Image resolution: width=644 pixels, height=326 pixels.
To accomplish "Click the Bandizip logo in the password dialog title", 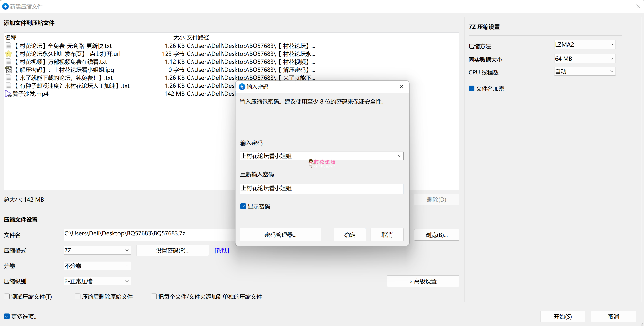I will (242, 87).
